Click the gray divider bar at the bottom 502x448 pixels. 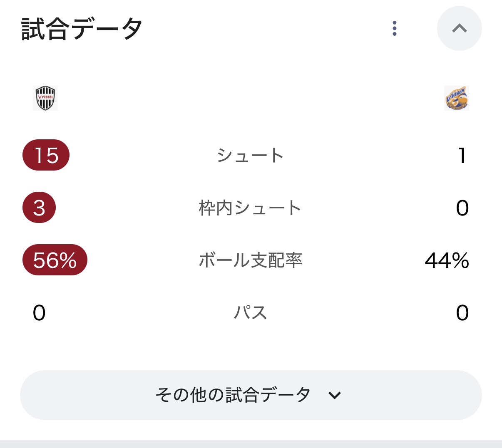click(251, 444)
